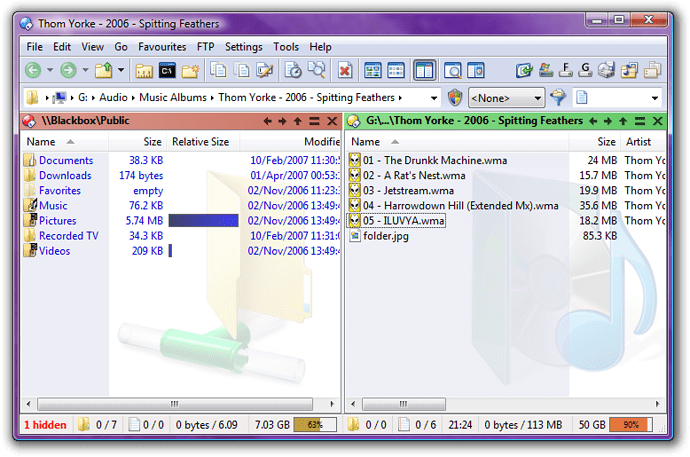Close the \\Blackbox\Public pane
This screenshot has width=690, height=457.
[332, 121]
